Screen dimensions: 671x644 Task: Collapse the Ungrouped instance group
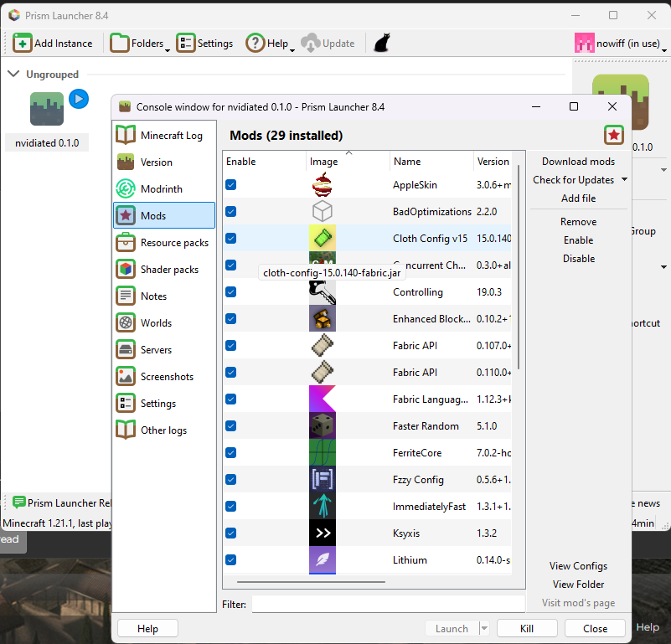tap(13, 75)
